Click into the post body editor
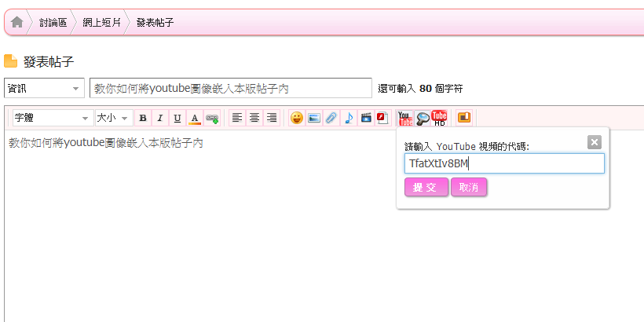Screen dimensions: 644x322 324,226
